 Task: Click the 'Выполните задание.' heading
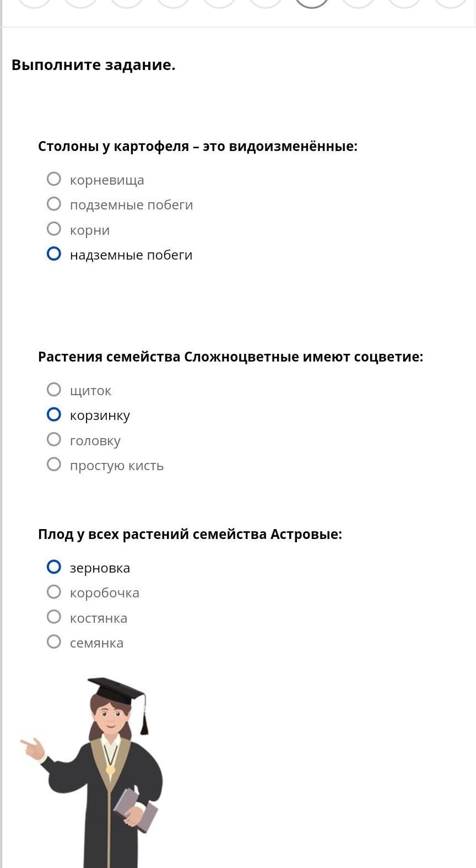click(94, 65)
